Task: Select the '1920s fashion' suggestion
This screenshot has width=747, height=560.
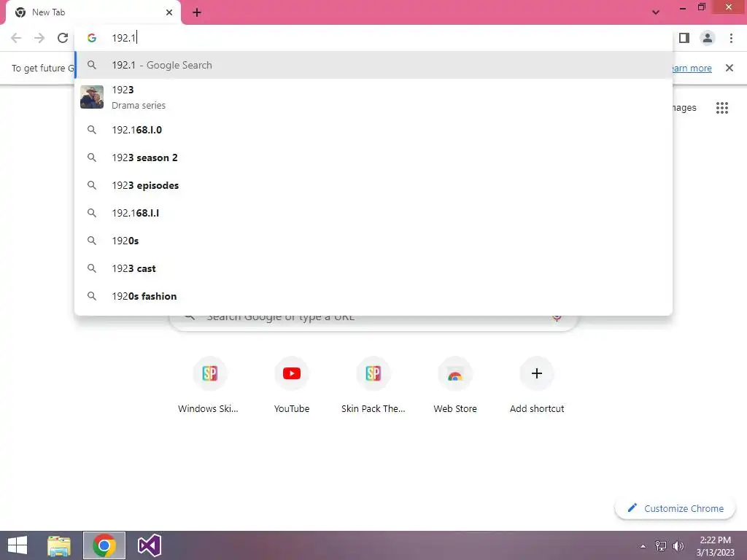Action: pyautogui.click(x=373, y=296)
